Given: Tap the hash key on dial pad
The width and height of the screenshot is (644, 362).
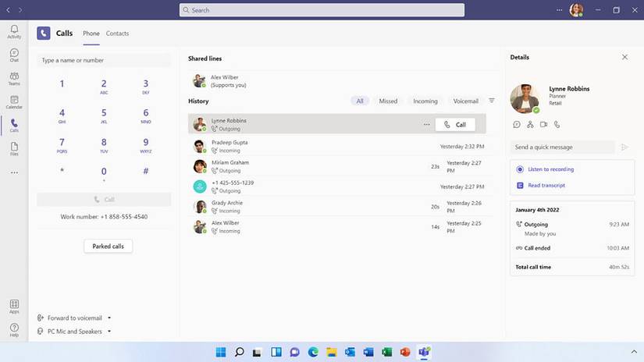Looking at the screenshot, I should [146, 171].
